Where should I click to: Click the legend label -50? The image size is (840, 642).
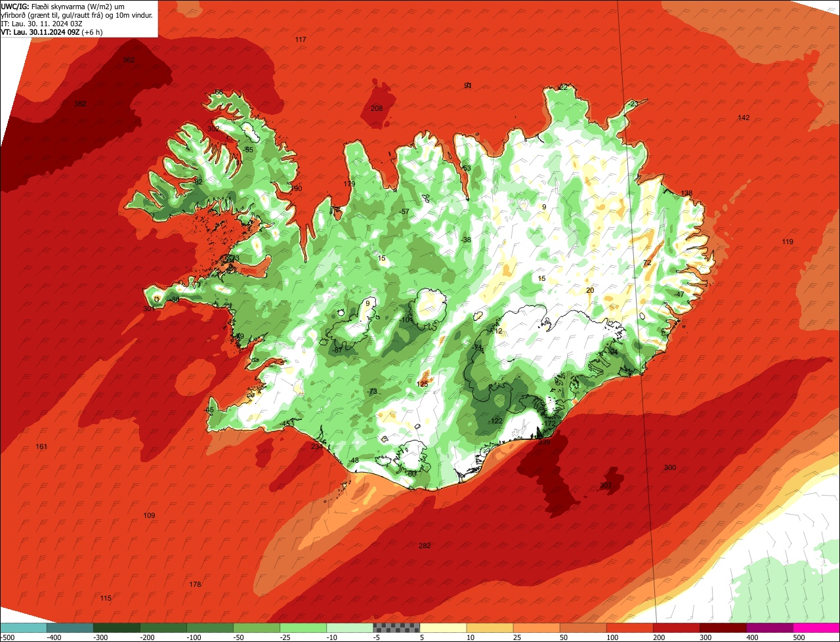[238, 637]
